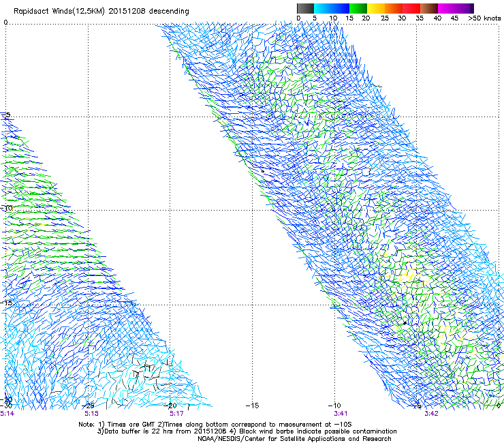Screen dimensions: 504x443
Task: Click the longitude axis label '-25'
Action: click(x=88, y=406)
